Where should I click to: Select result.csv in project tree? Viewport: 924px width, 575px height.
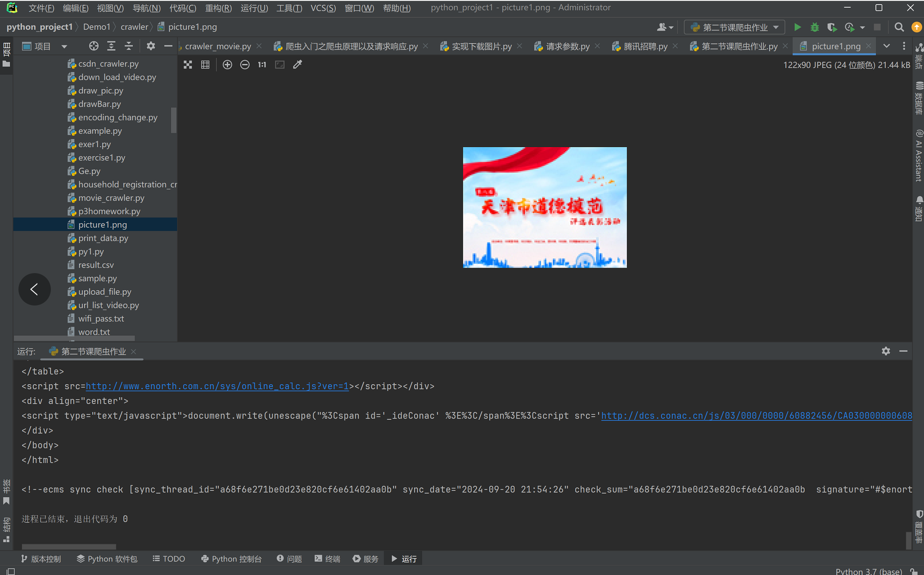pyautogui.click(x=96, y=265)
